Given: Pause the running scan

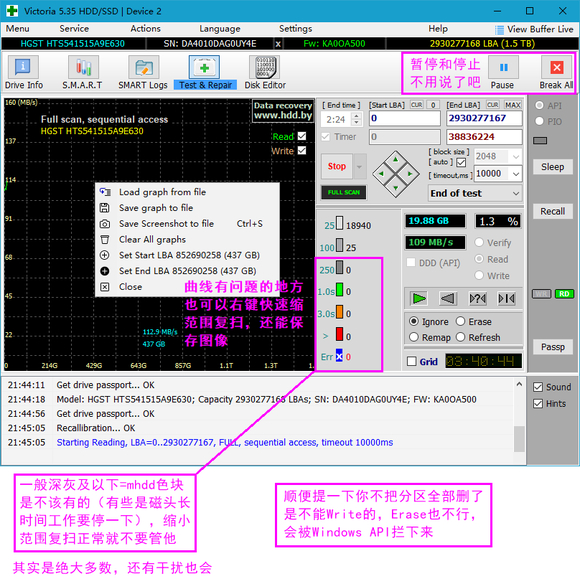Looking at the screenshot, I should coord(503,72).
